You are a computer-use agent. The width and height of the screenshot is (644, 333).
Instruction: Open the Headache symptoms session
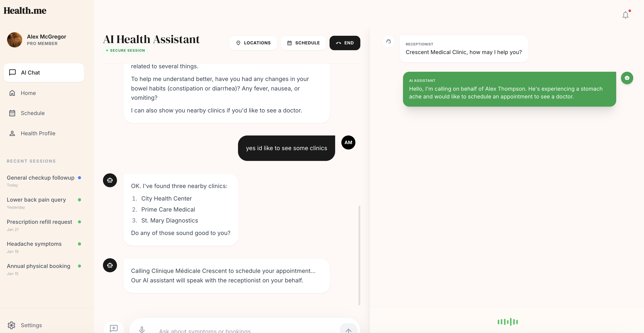click(34, 244)
